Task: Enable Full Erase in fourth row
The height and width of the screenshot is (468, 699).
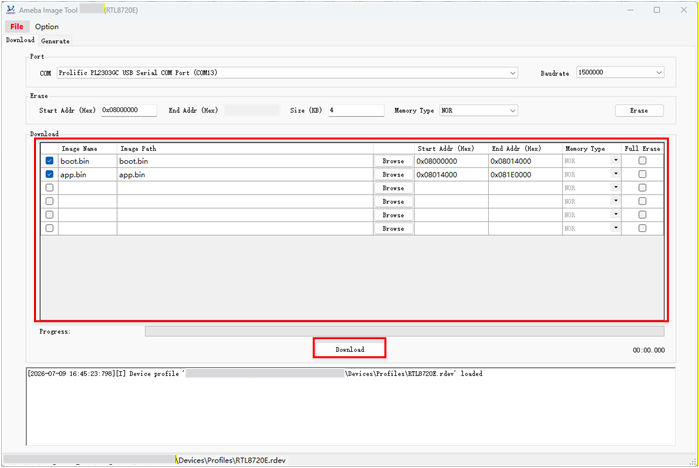Action: click(x=642, y=201)
